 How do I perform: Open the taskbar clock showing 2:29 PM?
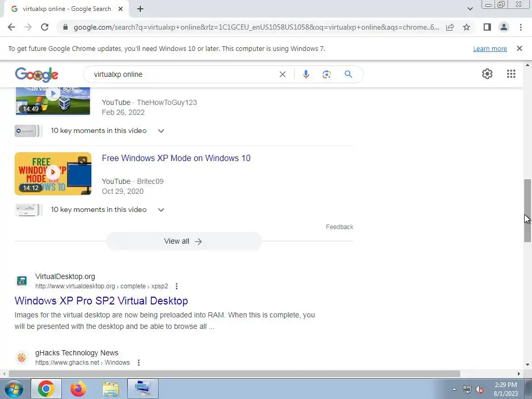tap(506, 389)
